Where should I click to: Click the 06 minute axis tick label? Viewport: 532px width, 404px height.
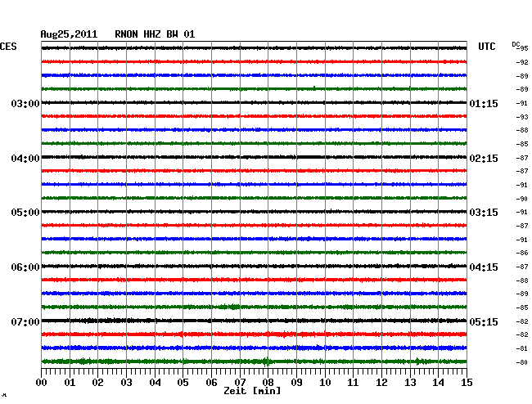coord(211,383)
